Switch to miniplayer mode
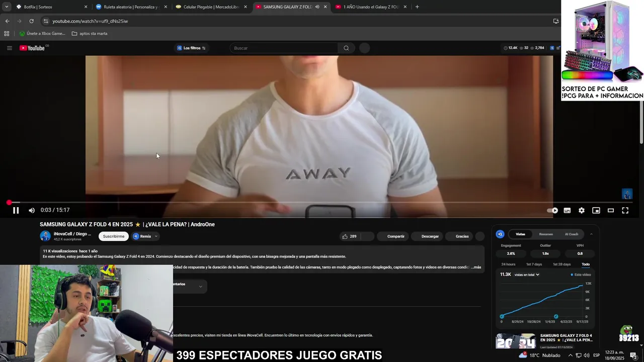Screen dimensions: 644x362 tap(596, 210)
